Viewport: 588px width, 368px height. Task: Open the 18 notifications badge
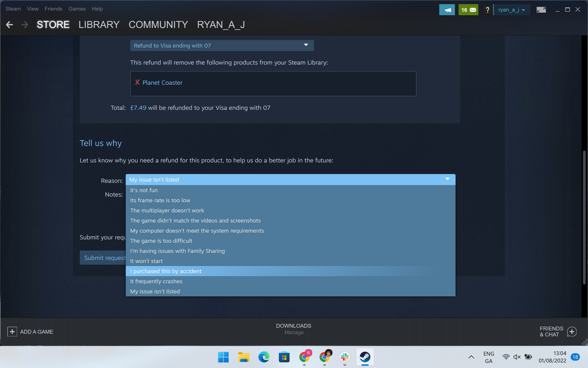[575, 357]
